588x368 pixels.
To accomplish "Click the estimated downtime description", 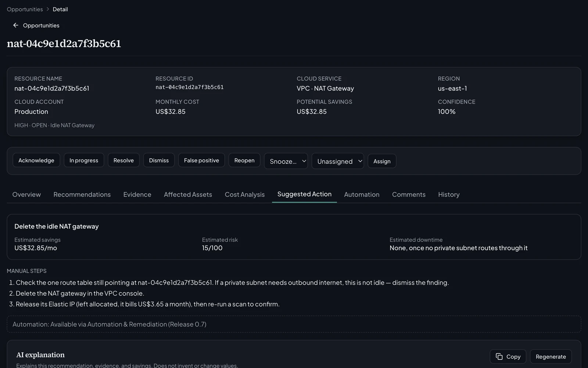I will pos(458,248).
